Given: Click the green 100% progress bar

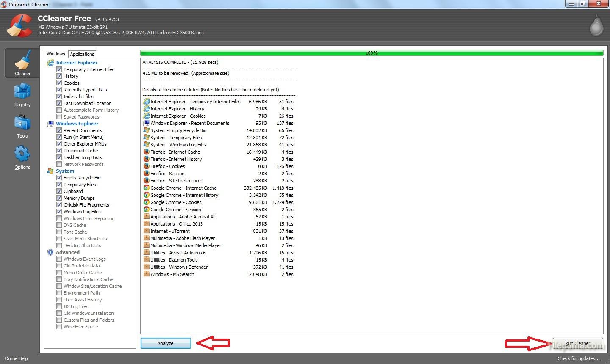Looking at the screenshot, I should (x=372, y=53).
